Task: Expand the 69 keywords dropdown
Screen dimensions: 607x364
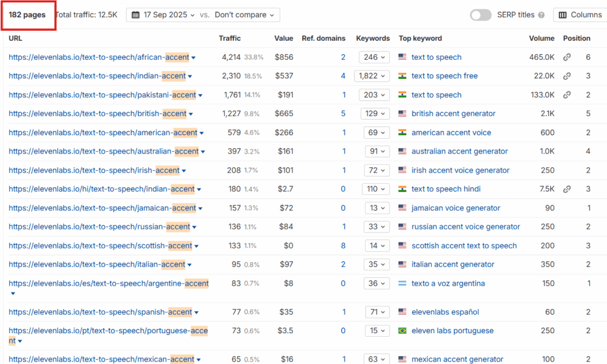Action: (376, 132)
